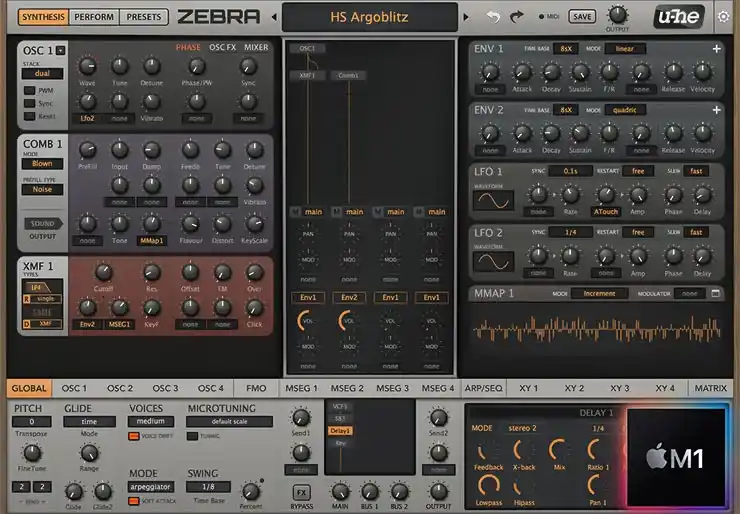Toggle the Tuning switch under Microtuning
Screen dimensions: 740x514
click(192, 436)
